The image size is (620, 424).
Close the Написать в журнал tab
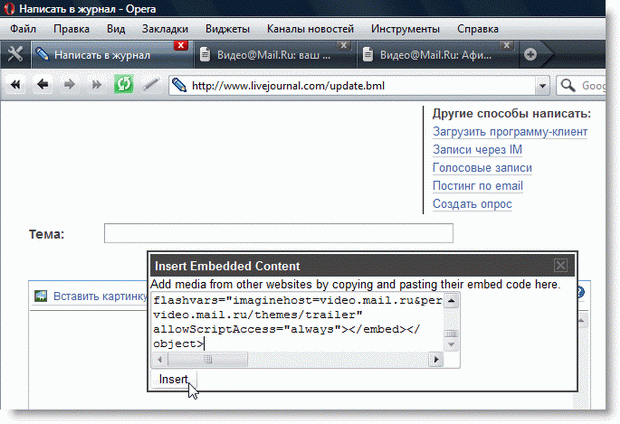181,45
